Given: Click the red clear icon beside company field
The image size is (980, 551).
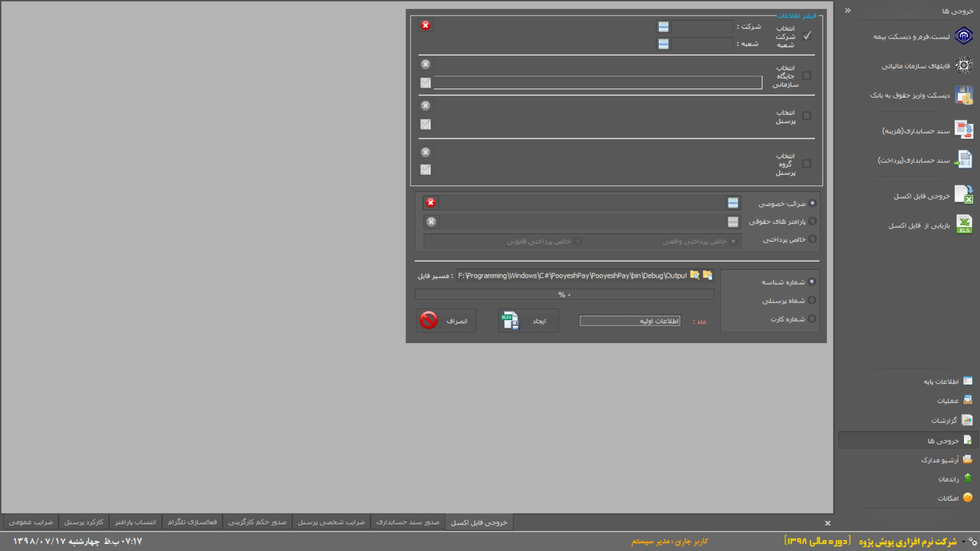Looking at the screenshot, I should 425,26.
